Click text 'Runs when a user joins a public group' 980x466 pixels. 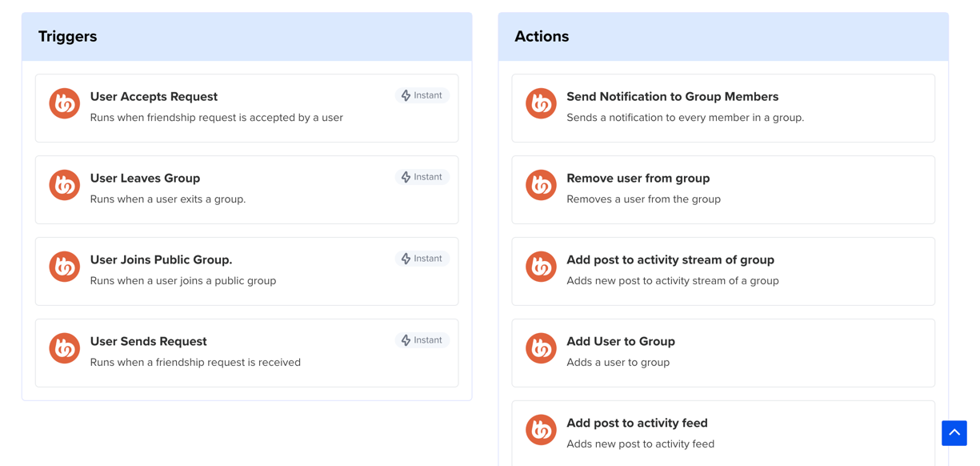pos(183,281)
